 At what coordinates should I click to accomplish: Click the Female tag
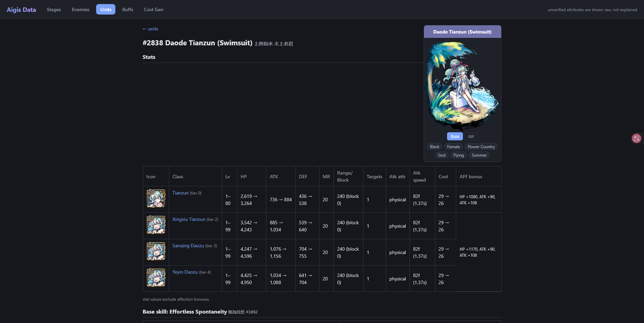pos(453,147)
